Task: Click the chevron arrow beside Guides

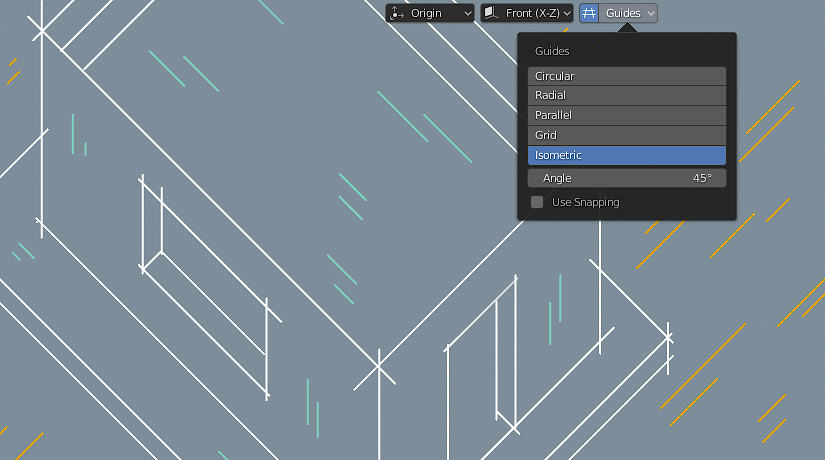Action: (651, 13)
